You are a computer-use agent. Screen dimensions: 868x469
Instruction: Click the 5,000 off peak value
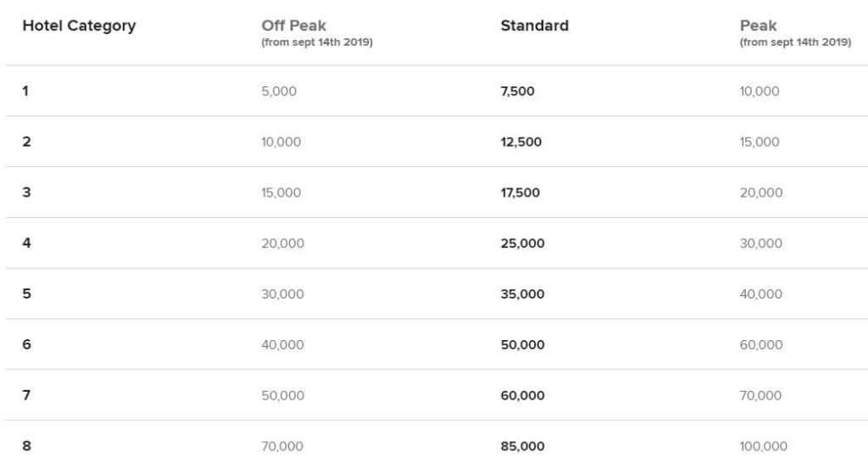coord(279,92)
